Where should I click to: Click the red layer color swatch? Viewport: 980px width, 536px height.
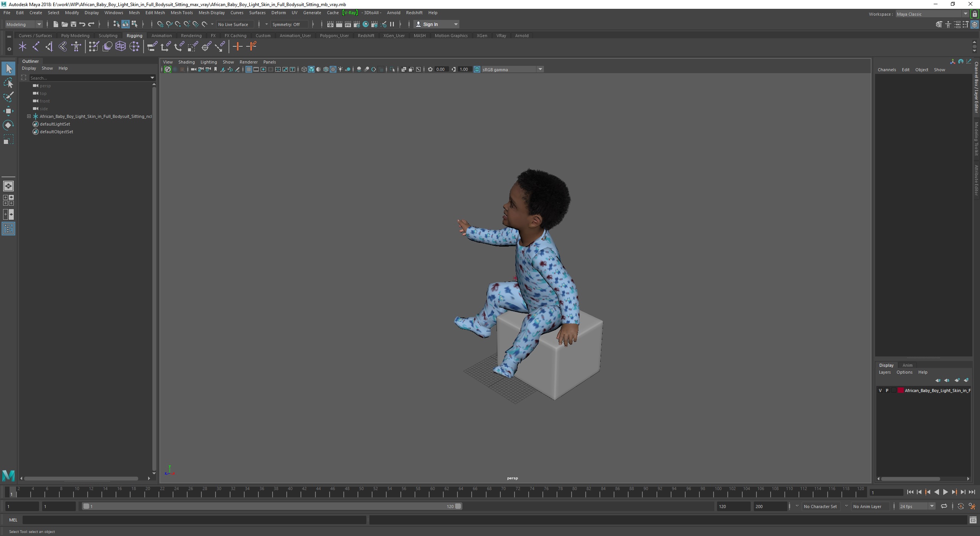click(901, 391)
